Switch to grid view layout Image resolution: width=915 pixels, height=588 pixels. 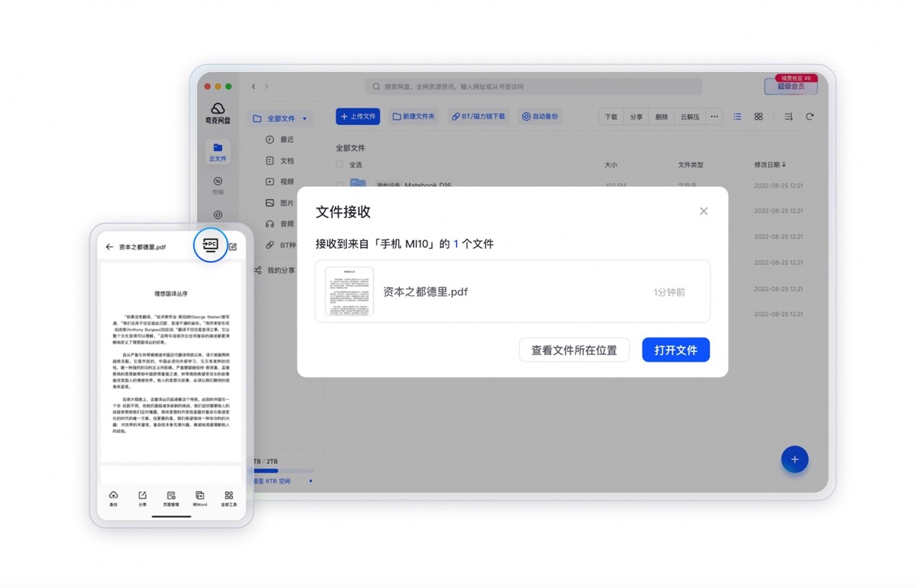pos(758,116)
